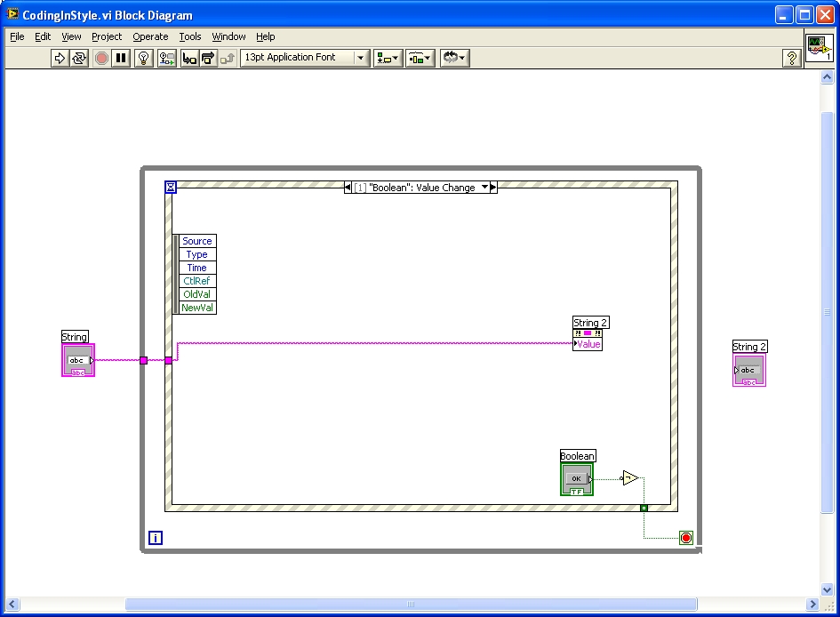Open the Align Objects dropdown
This screenshot has width=840, height=617.
388,58
